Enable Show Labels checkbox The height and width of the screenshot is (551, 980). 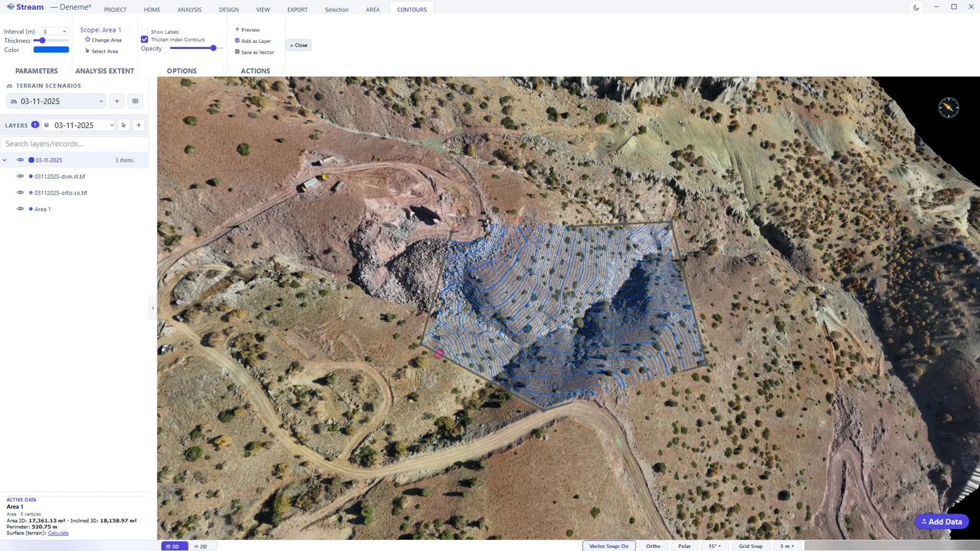[145, 32]
